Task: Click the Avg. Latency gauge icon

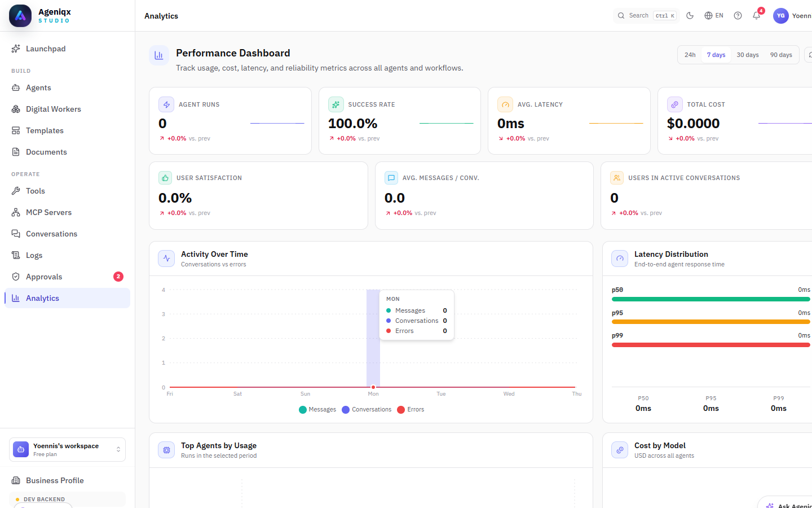Action: point(505,104)
